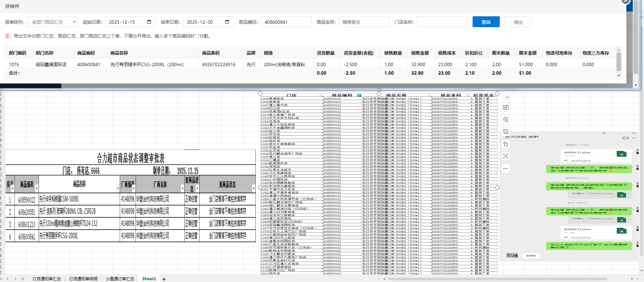Switch to the 订货通知单汇总 sheet tab
Screen dimensions: 644x282
click(47, 279)
